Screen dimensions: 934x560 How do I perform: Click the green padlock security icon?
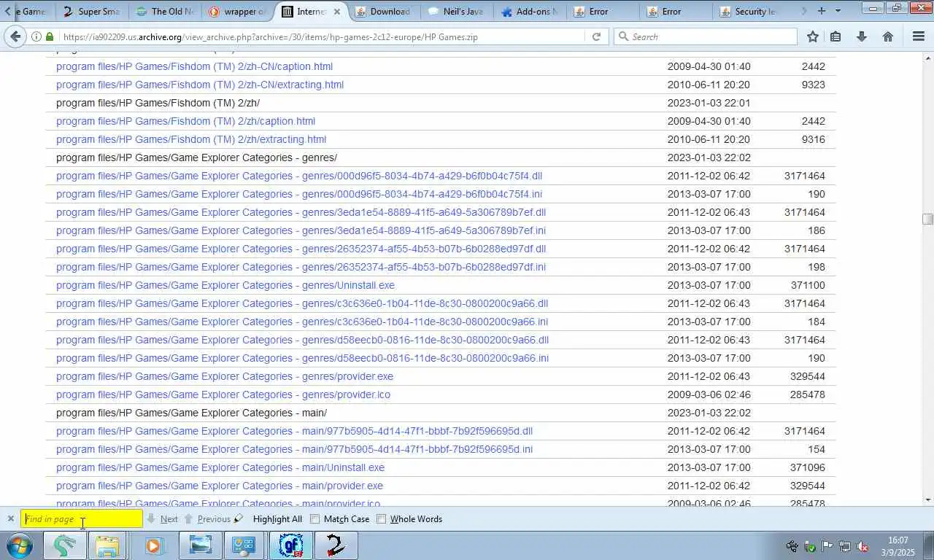[50, 36]
